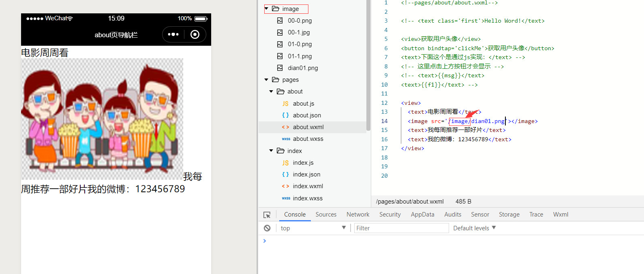Select the 00-1.jpg file name
The height and width of the screenshot is (274, 644).
[299, 32]
